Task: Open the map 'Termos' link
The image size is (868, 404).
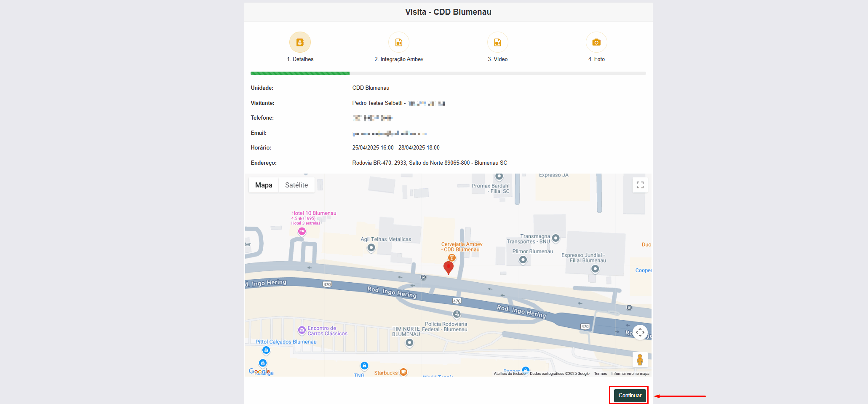Action: [x=600, y=374]
